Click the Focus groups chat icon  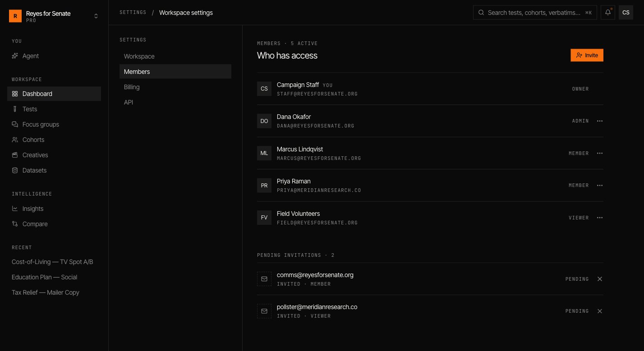click(15, 124)
